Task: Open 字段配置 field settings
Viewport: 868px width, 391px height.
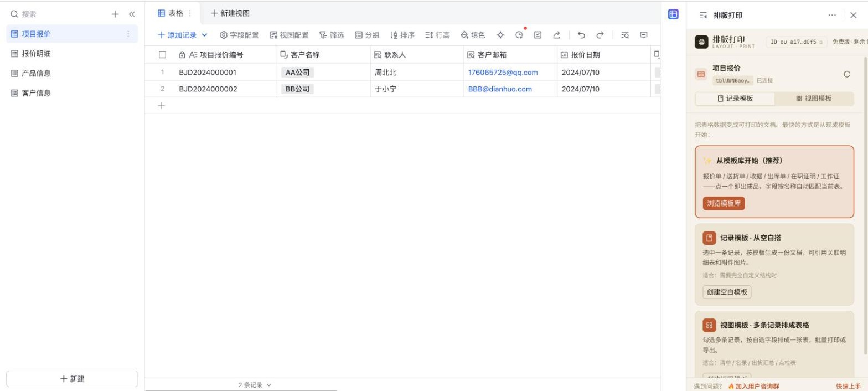Action: click(x=239, y=35)
